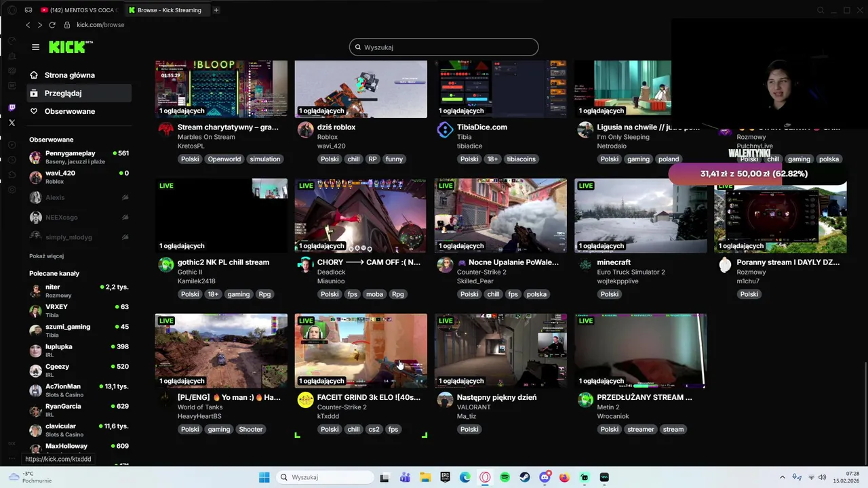This screenshot has width=868, height=488.
Task: Open followed channel wavi_420
Action: [x=79, y=177]
